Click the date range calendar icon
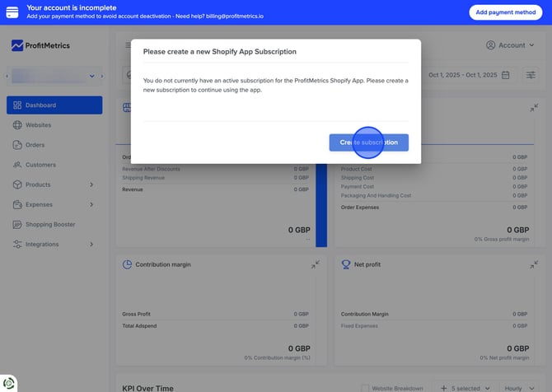The image size is (552, 392). click(506, 75)
